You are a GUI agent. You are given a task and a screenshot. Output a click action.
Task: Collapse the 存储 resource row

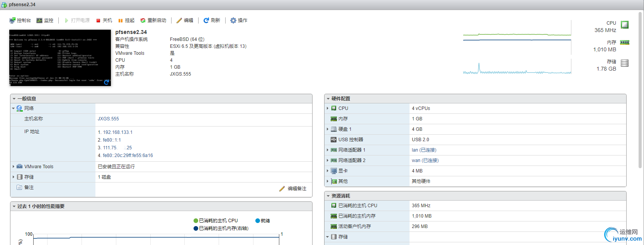click(x=328, y=237)
